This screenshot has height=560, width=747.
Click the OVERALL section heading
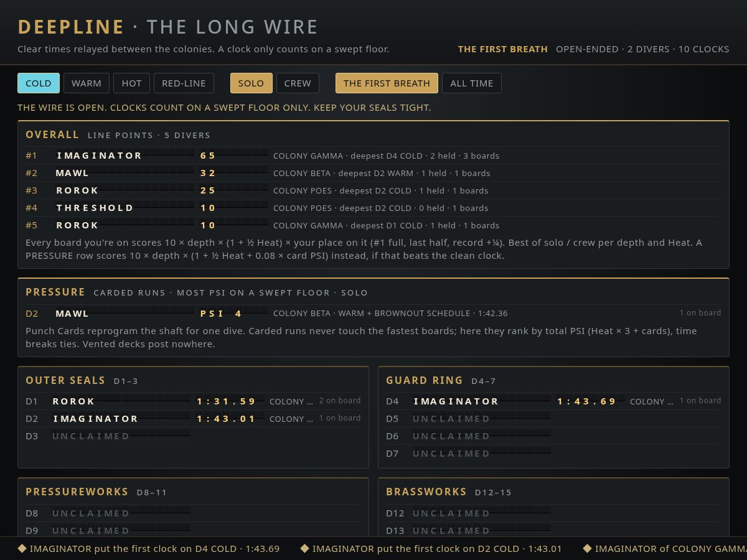52,134
